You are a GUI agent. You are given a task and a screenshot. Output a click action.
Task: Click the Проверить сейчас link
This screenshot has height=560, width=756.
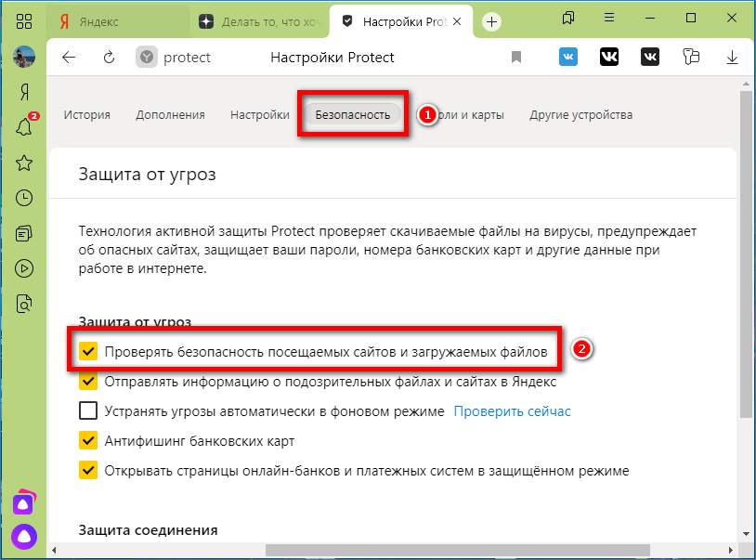click(x=512, y=410)
